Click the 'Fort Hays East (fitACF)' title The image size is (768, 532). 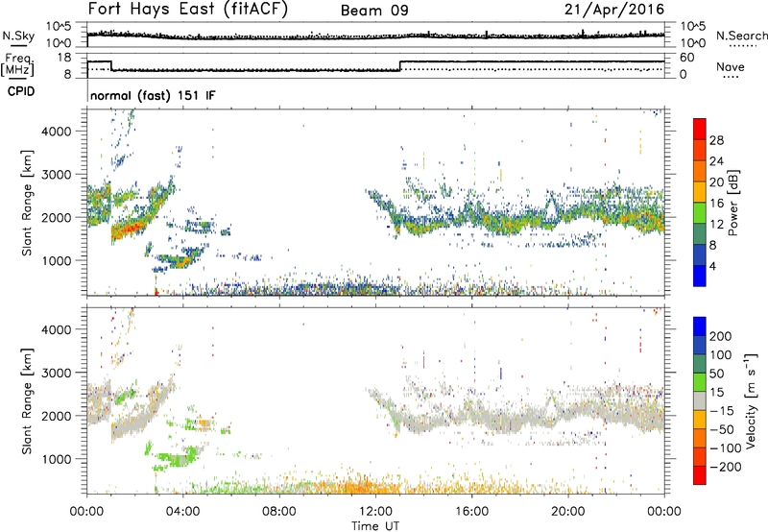click(x=188, y=9)
